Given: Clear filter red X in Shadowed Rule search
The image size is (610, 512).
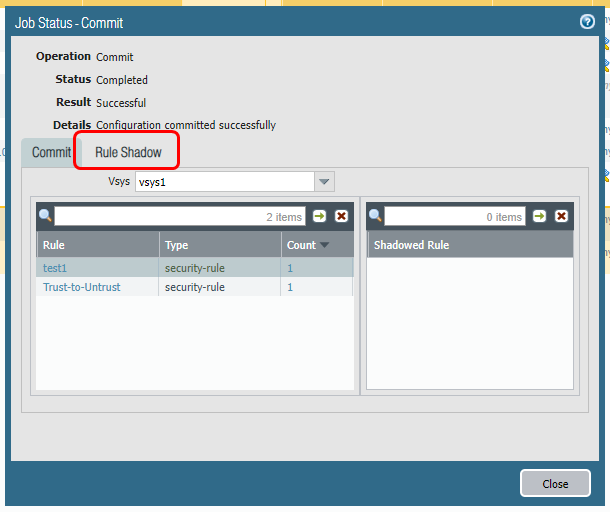Looking at the screenshot, I should pos(561,216).
